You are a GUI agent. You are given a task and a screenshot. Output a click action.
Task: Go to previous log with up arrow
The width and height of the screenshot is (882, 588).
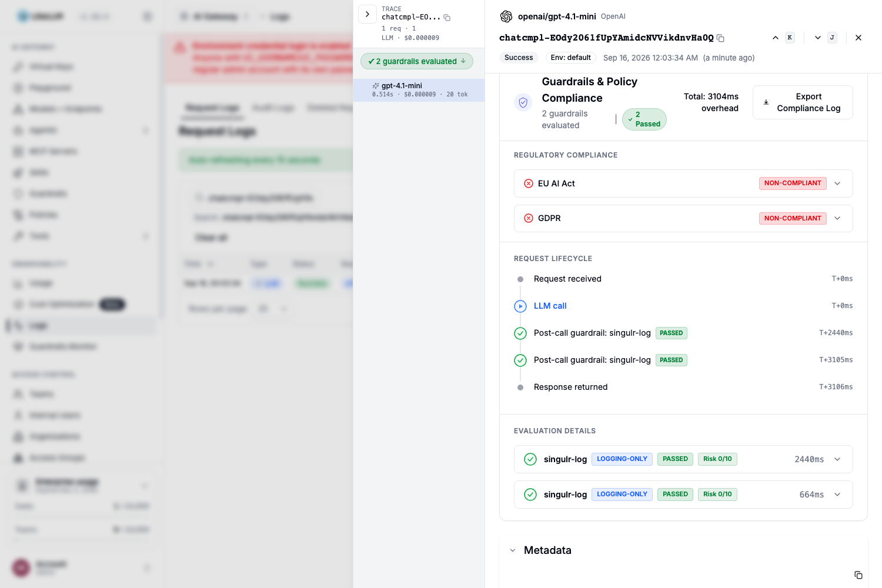point(776,38)
